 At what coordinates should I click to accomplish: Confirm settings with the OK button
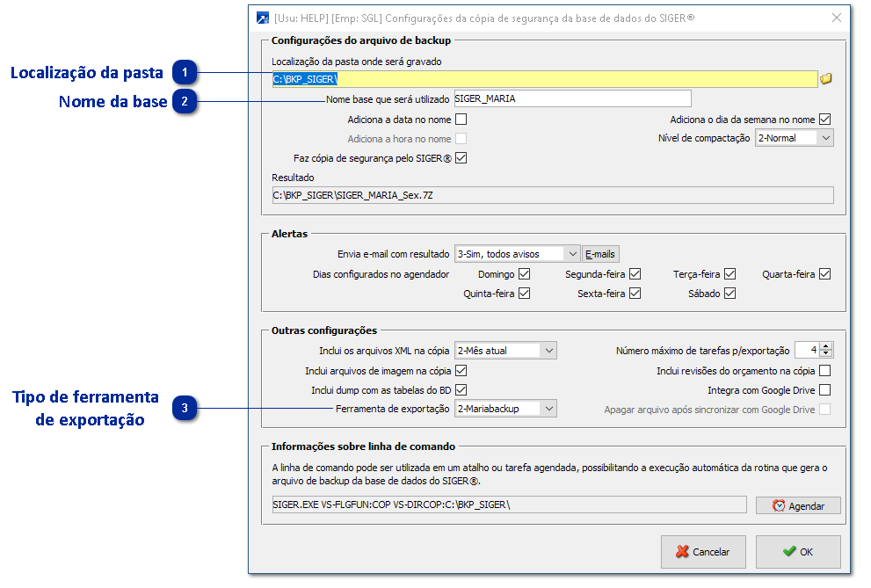[x=798, y=552]
